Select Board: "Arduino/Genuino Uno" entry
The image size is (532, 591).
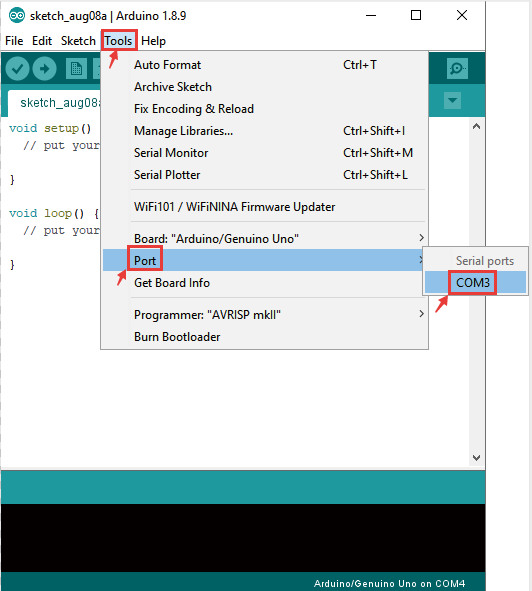[265, 239]
